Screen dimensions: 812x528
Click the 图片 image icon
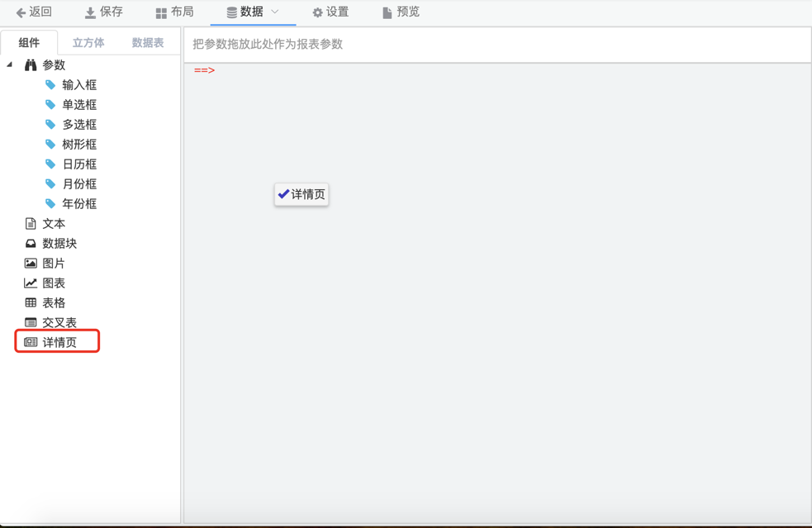[31, 264]
